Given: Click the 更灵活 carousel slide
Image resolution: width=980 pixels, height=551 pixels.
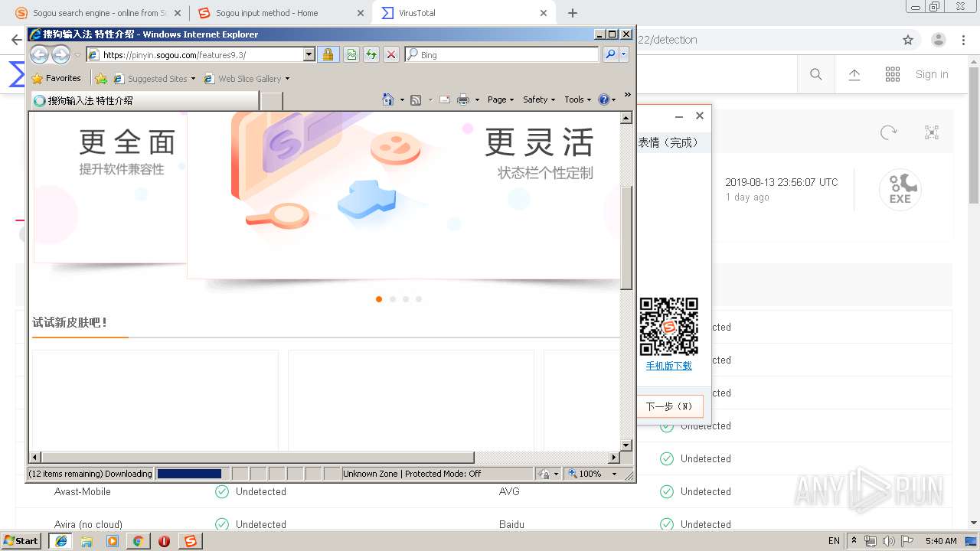Looking at the screenshot, I should coord(403,194).
